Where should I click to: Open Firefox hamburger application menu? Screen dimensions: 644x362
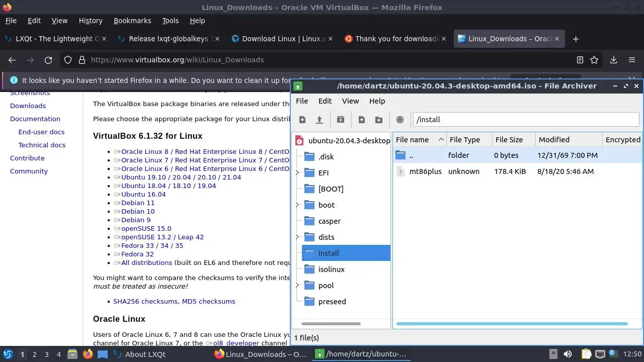[x=632, y=60]
